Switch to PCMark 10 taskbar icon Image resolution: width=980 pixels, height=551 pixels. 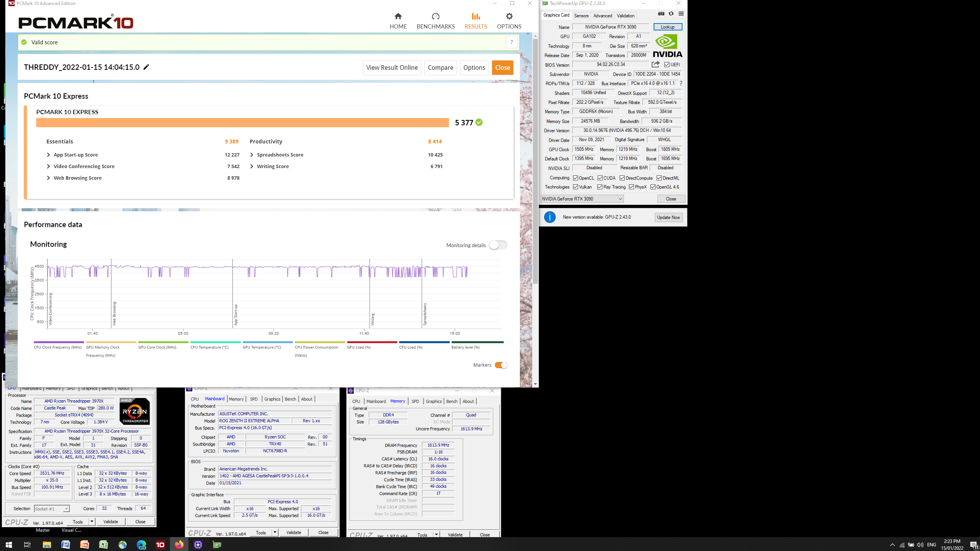160,544
